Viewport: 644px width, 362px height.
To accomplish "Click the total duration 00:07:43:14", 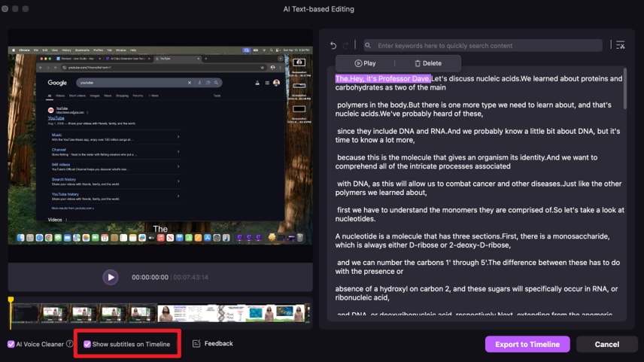I will [x=190, y=278].
